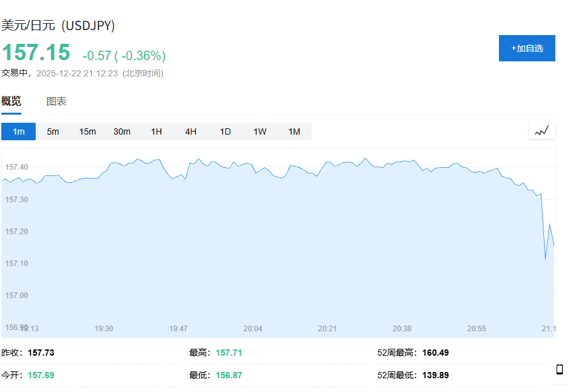Image resolution: width=571 pixels, height=392 pixels.
Task: Click the mobile phone icon
Action: (559, 369)
